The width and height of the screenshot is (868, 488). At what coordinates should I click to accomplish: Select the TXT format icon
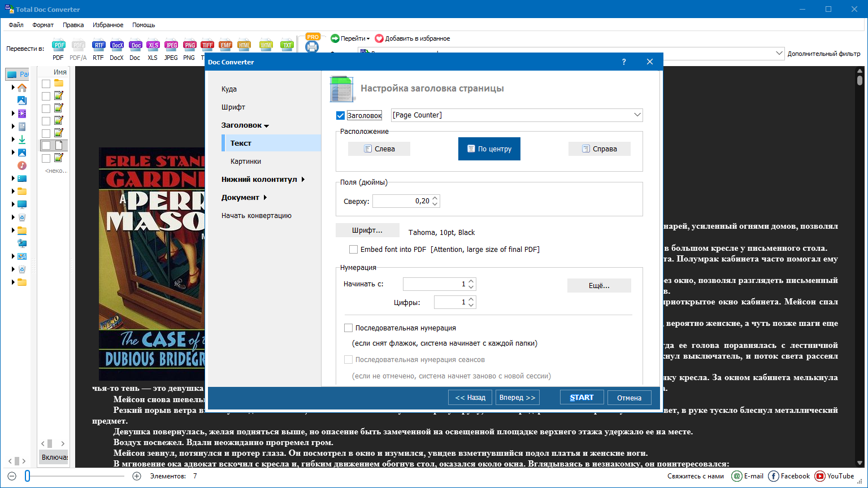coord(287,46)
